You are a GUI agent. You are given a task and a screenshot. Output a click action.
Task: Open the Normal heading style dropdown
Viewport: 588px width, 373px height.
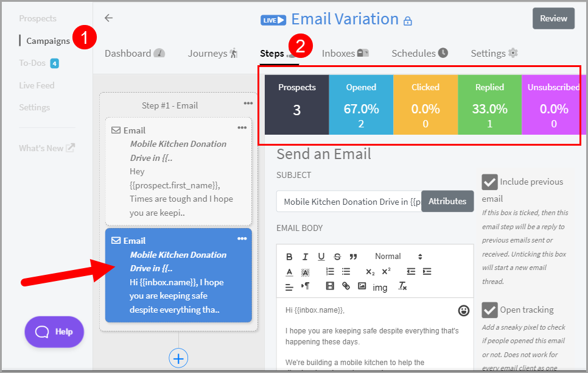pos(398,257)
